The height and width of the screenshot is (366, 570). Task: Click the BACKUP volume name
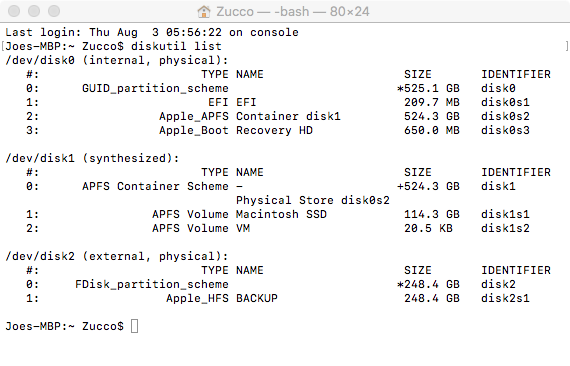pyautogui.click(x=257, y=298)
